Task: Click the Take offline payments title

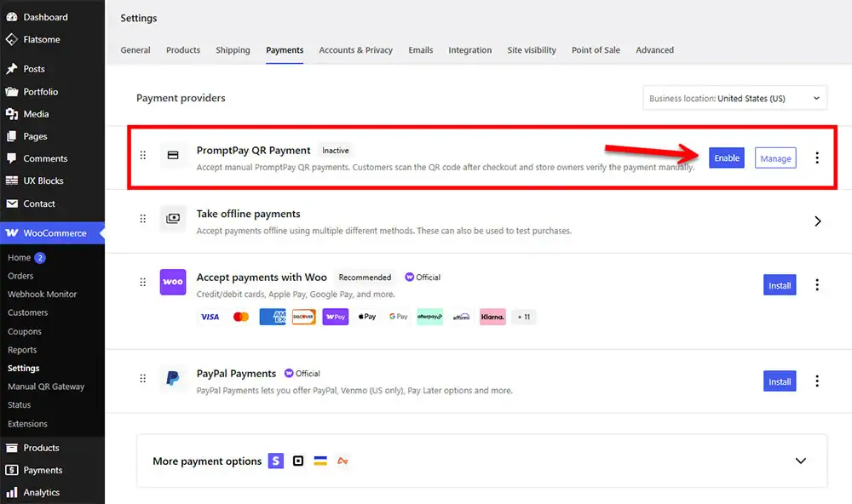Action: (248, 214)
